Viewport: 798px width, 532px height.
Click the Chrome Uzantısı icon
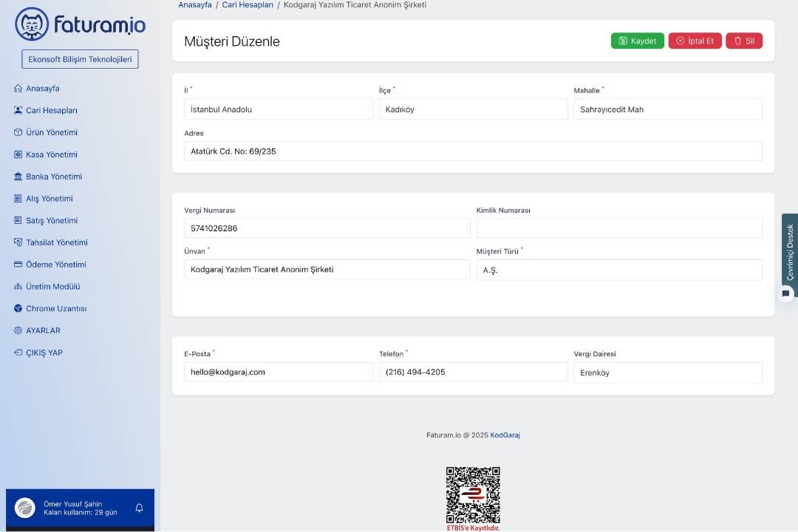click(x=18, y=309)
